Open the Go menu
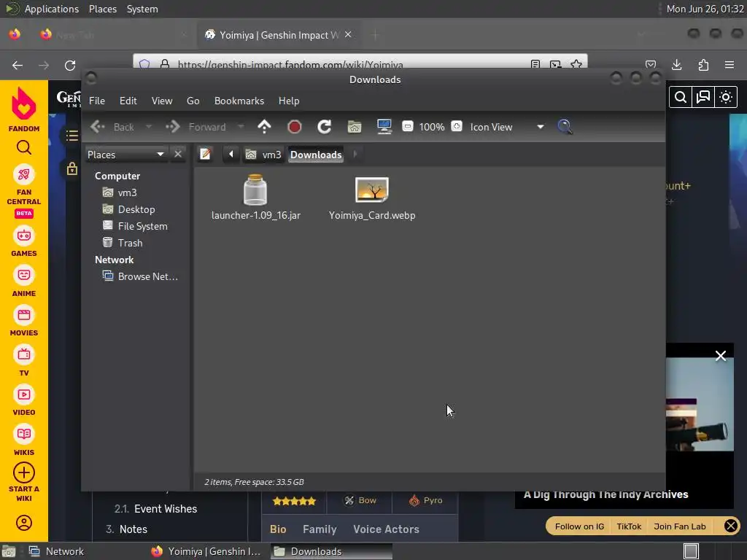747x560 pixels. pos(193,101)
